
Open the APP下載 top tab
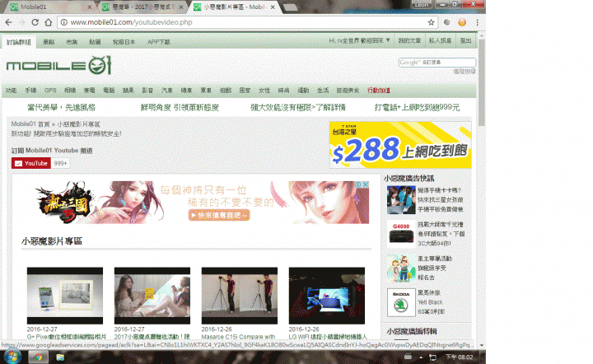click(x=158, y=42)
